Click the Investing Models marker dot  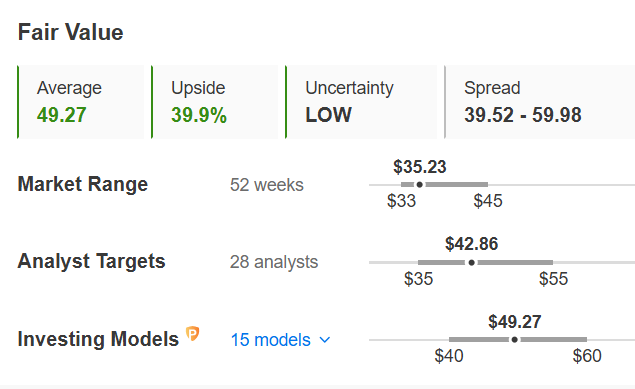[514, 340]
